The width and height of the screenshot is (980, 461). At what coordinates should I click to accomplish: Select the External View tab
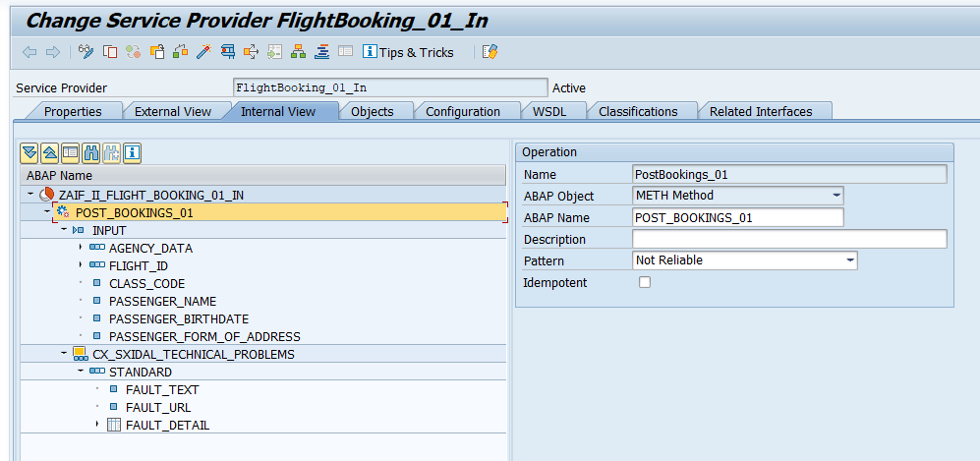(172, 111)
